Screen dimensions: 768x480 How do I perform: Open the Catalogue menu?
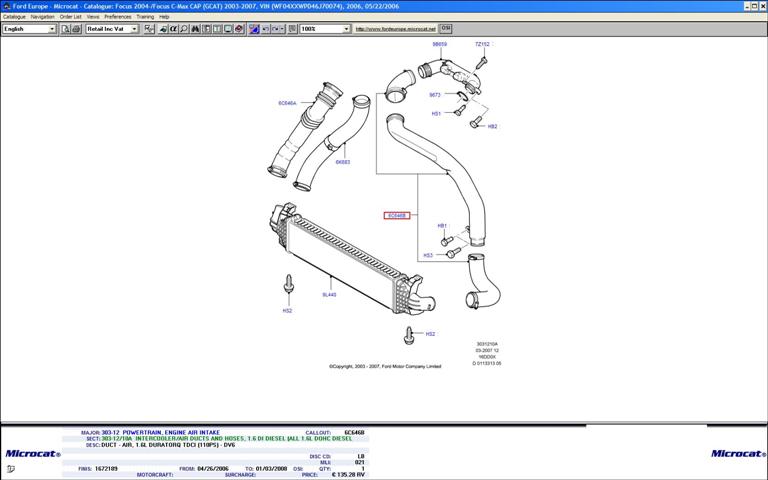tap(14, 17)
